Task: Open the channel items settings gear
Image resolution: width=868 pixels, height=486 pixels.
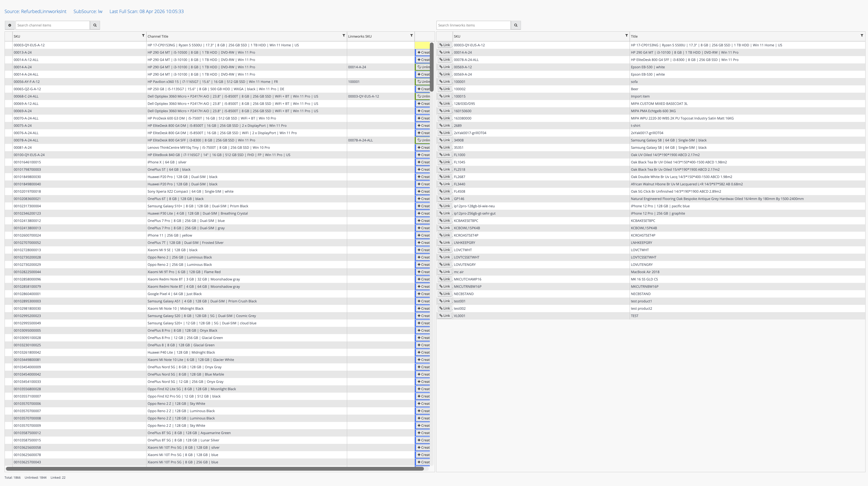Action: [10, 25]
